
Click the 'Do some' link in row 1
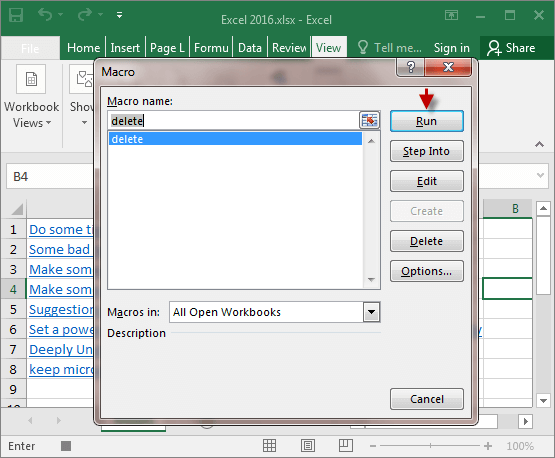coord(61,230)
